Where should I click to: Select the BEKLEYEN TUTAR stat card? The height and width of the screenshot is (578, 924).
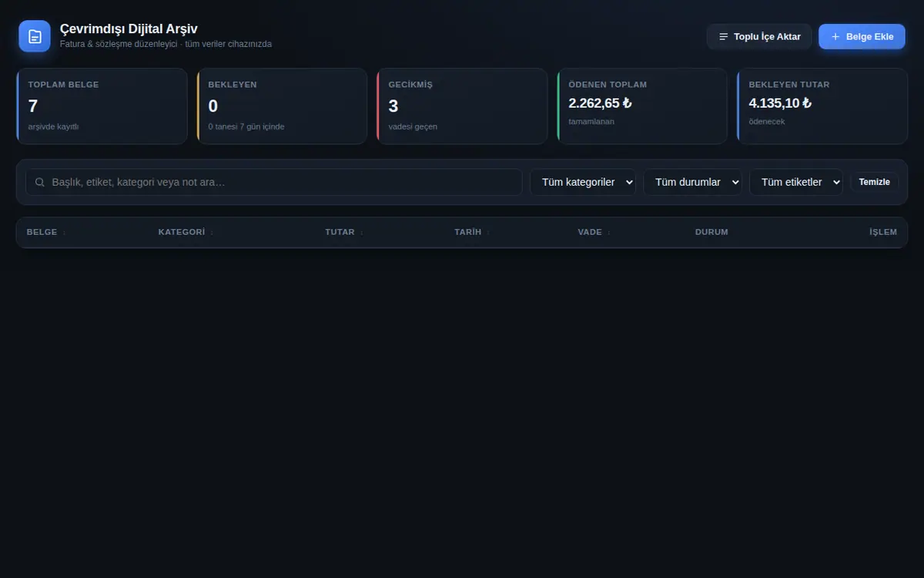point(822,106)
